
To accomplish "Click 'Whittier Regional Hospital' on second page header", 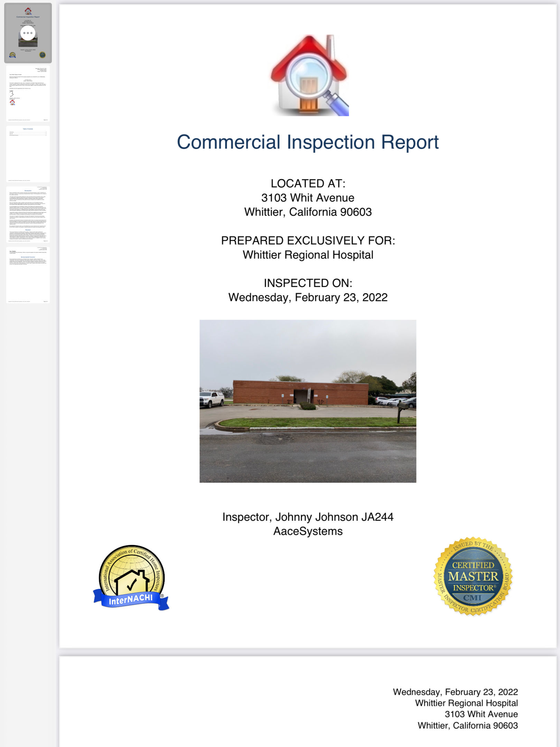I will 466,703.
